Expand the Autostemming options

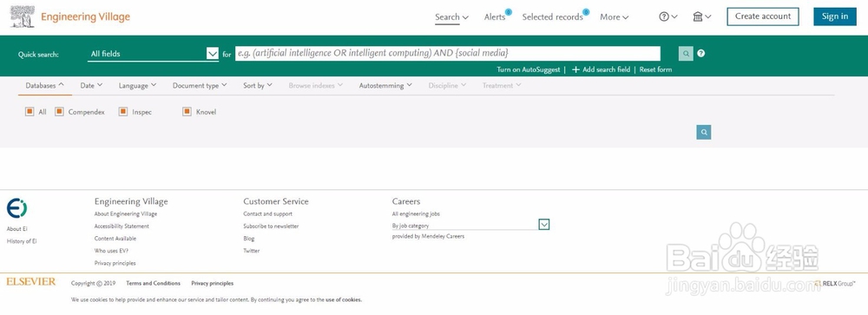point(385,85)
